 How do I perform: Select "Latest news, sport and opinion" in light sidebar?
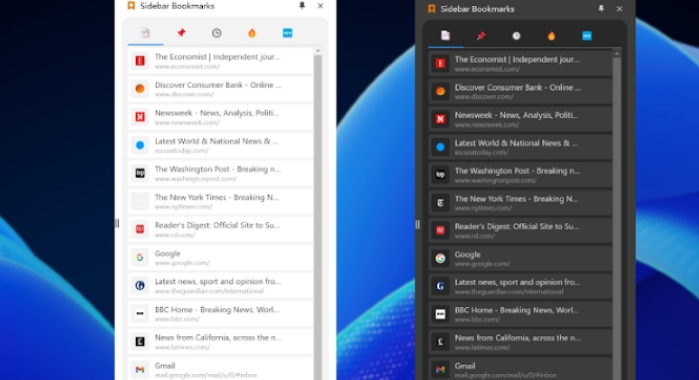[218, 281]
